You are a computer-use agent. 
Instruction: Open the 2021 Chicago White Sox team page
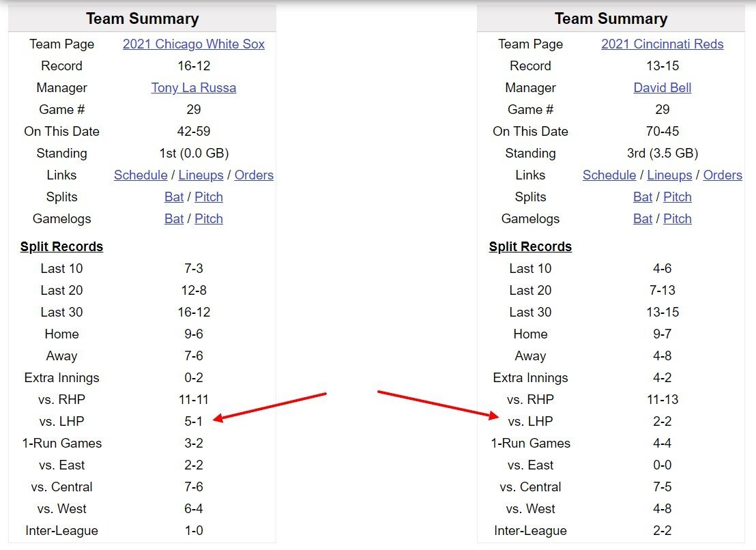pyautogui.click(x=194, y=44)
